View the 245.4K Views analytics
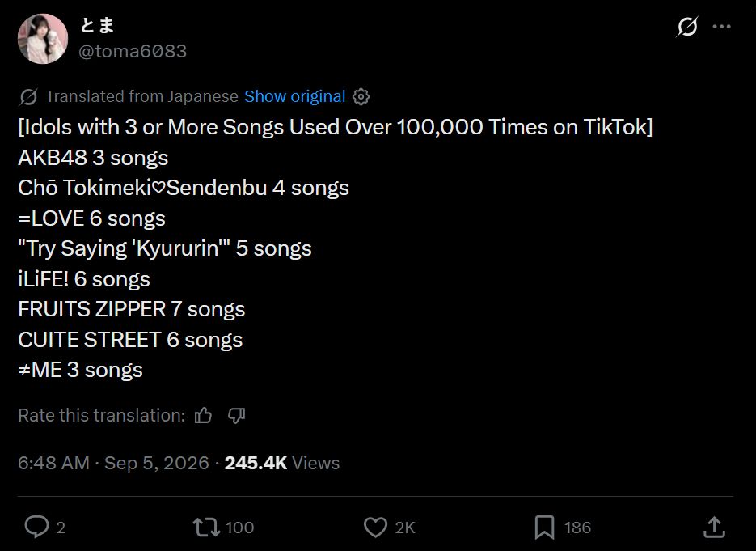 click(x=282, y=463)
